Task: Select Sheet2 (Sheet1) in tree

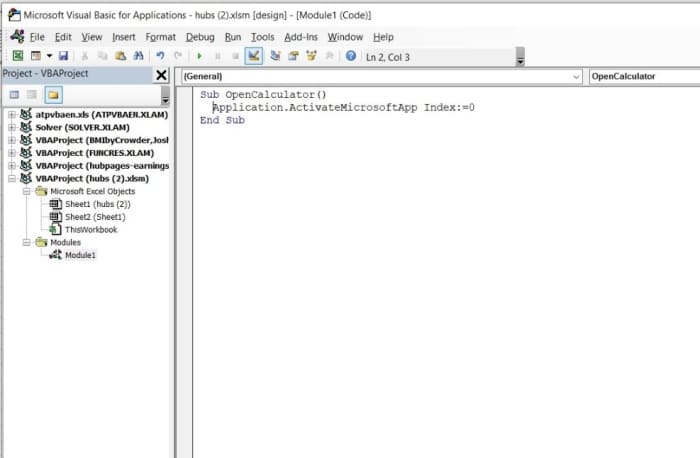Action: click(95, 217)
